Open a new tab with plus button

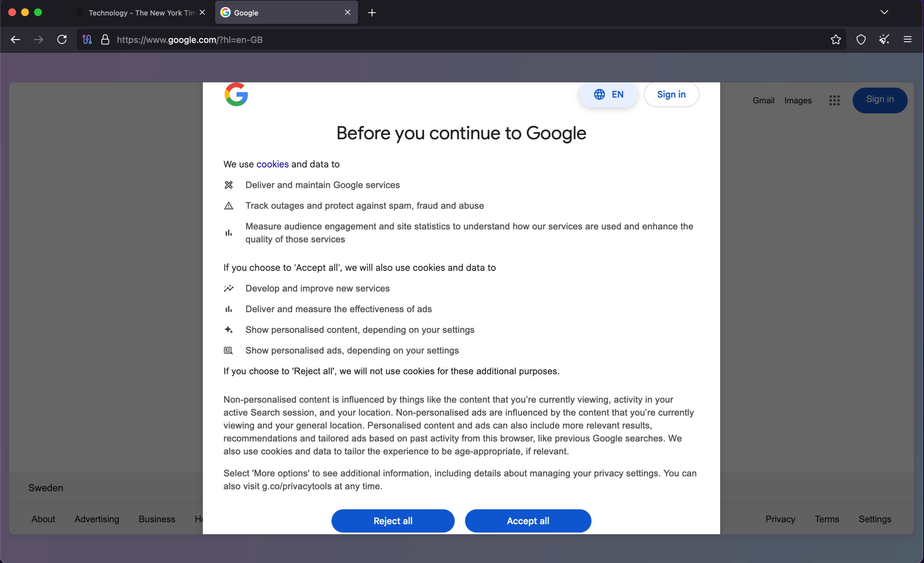point(371,13)
